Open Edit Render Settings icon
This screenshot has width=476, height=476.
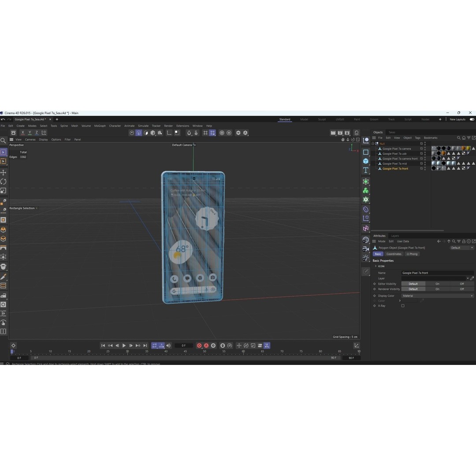347,133
